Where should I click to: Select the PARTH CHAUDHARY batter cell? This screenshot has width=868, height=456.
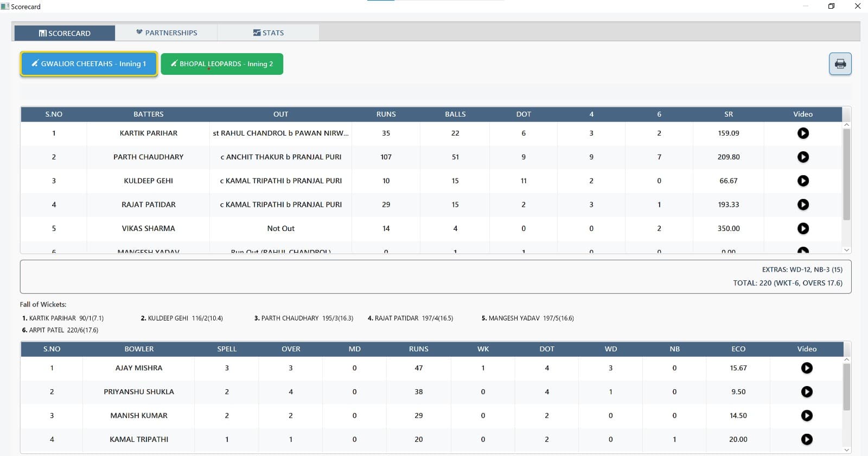coord(148,157)
